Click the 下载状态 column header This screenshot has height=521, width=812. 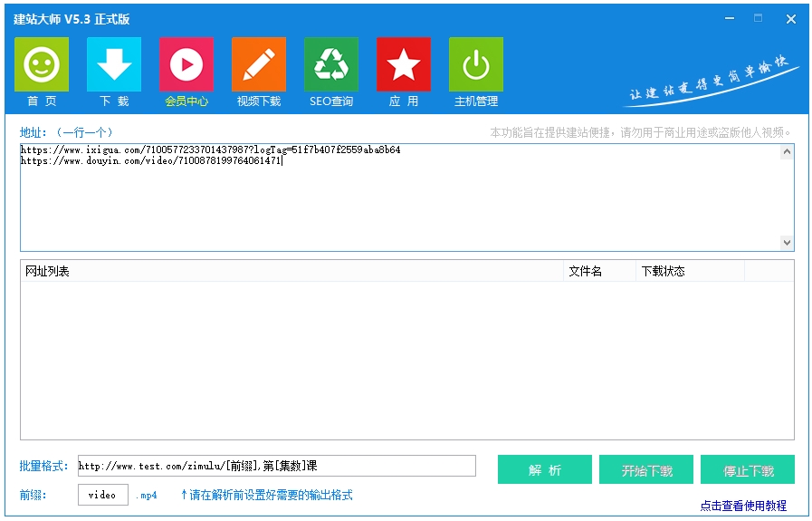(x=691, y=271)
